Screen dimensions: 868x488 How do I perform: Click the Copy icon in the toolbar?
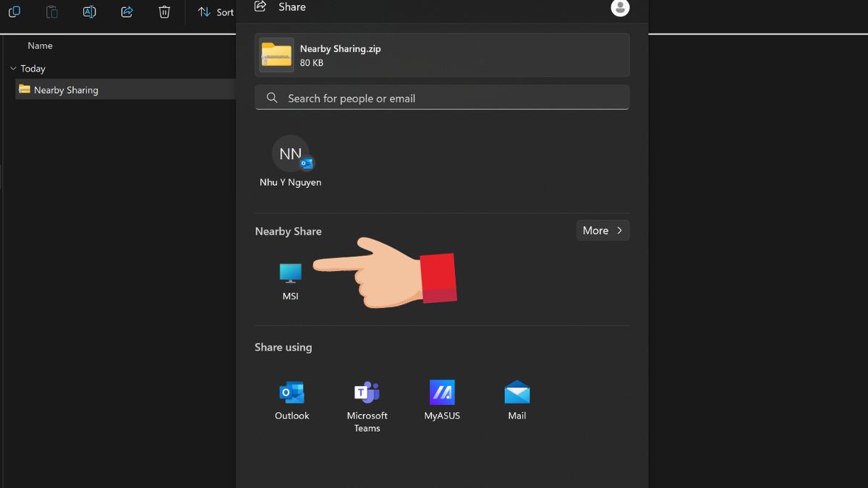click(x=14, y=12)
